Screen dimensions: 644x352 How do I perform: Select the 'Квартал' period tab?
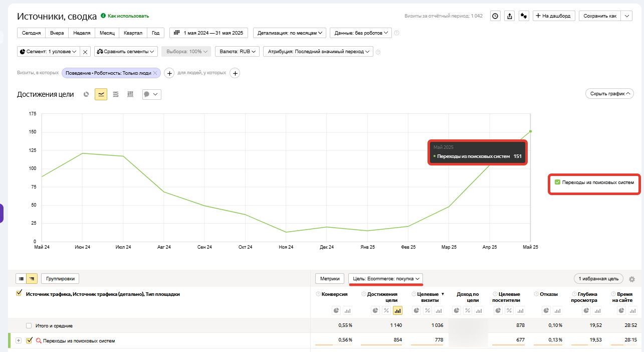(x=133, y=33)
